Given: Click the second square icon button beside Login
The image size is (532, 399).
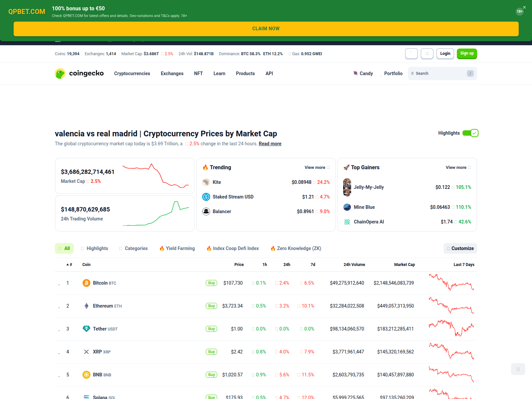Looking at the screenshot, I should (x=427, y=54).
